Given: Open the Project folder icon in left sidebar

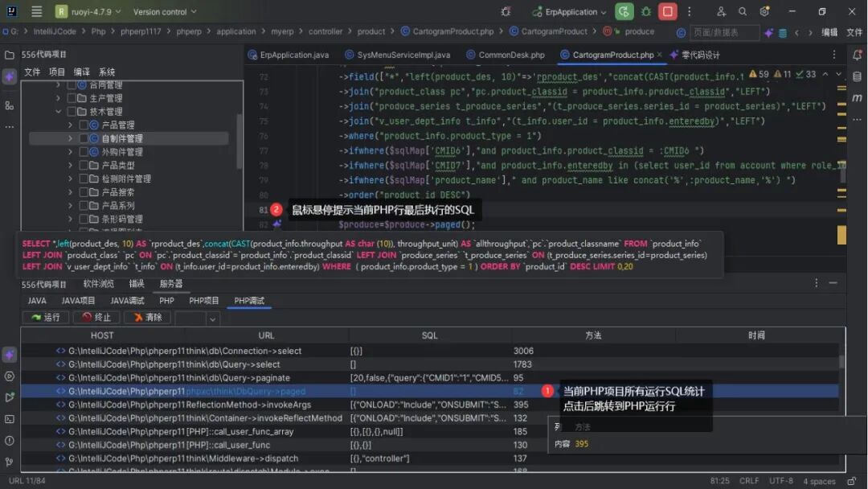Looking at the screenshot, I should click(10, 55).
